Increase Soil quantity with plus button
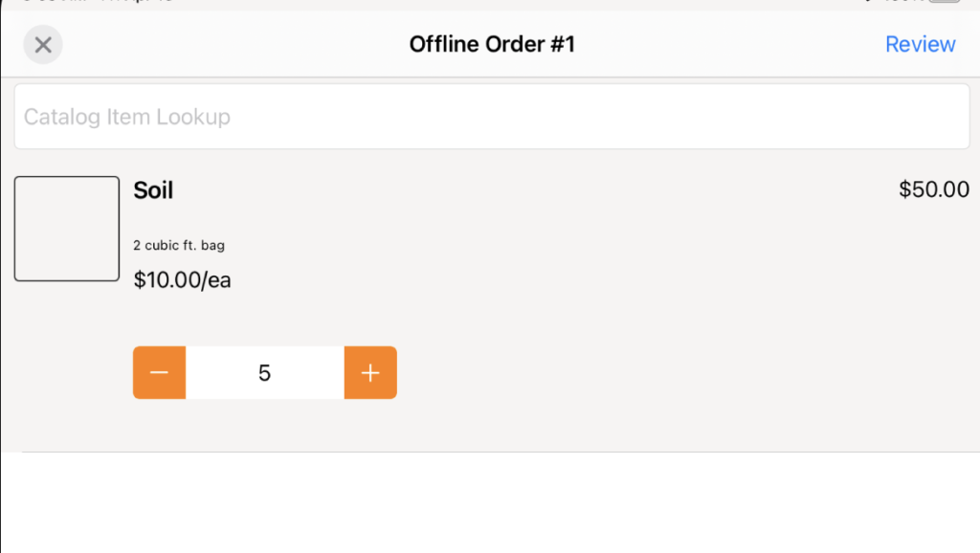The image size is (980, 553). coord(370,372)
